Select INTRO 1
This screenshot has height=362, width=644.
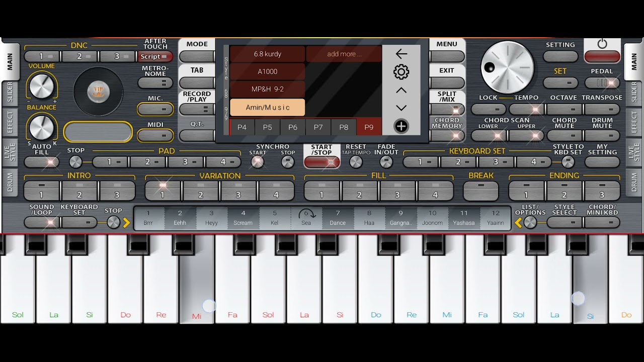[x=42, y=191]
